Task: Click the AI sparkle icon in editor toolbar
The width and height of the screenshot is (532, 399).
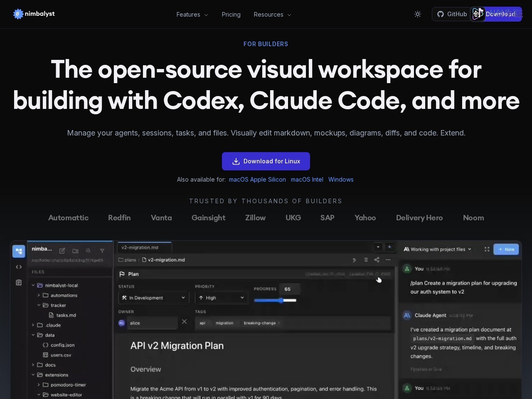Action: (x=354, y=260)
